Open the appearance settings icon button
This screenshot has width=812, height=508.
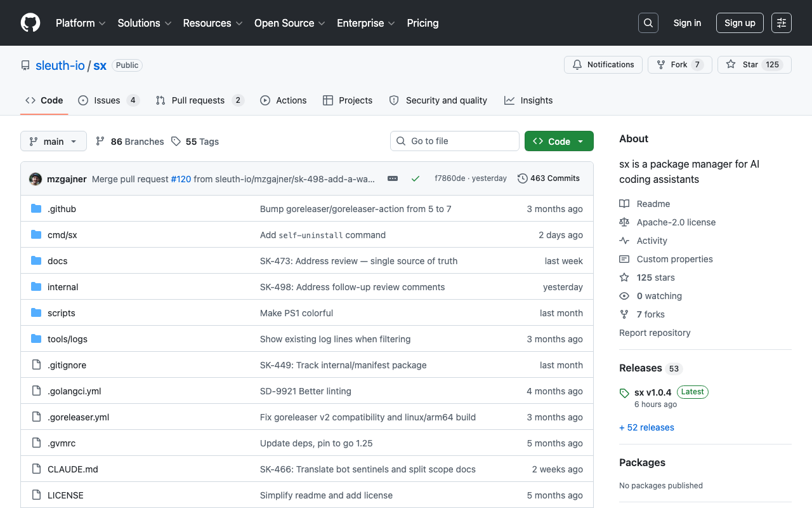(782, 23)
